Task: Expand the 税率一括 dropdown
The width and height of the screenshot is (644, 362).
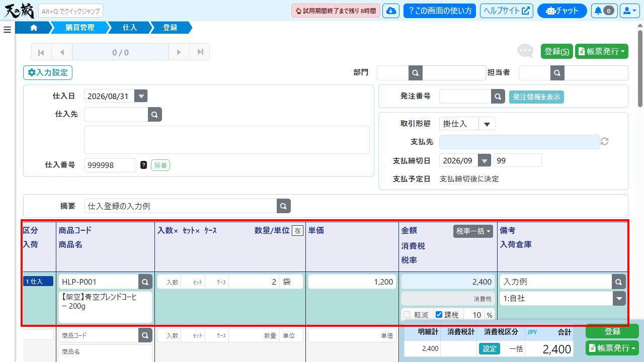Action: 473,231
